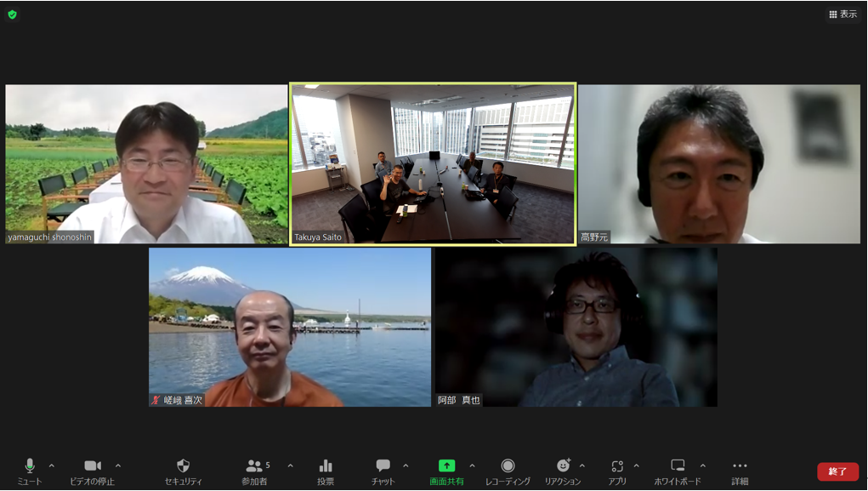The height and width of the screenshot is (491, 868).
Task: Click the green Share Screen icon
Action: [x=446, y=466]
